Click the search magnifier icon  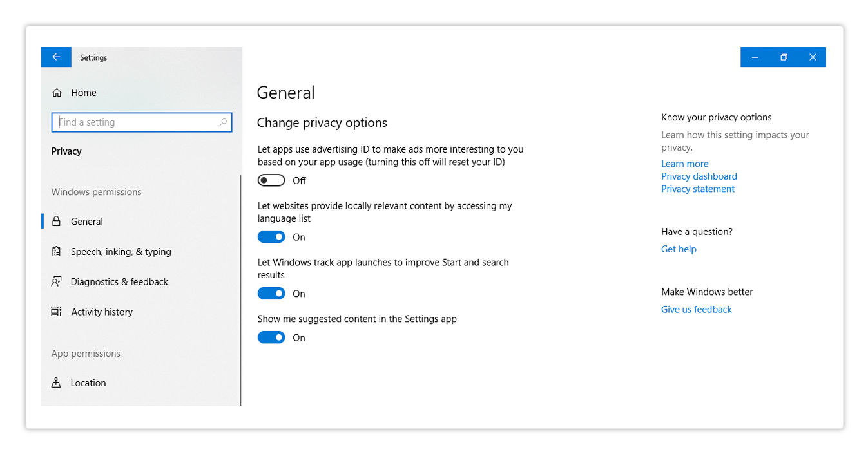click(x=223, y=122)
